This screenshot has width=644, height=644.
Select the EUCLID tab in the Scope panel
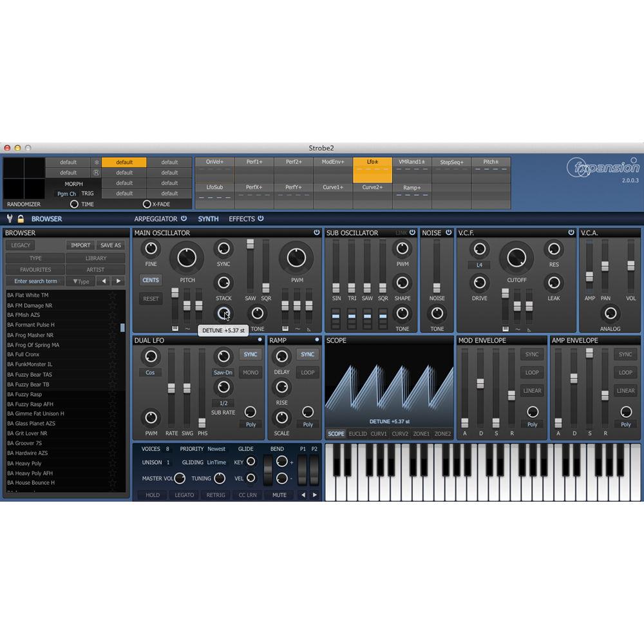coord(358,434)
